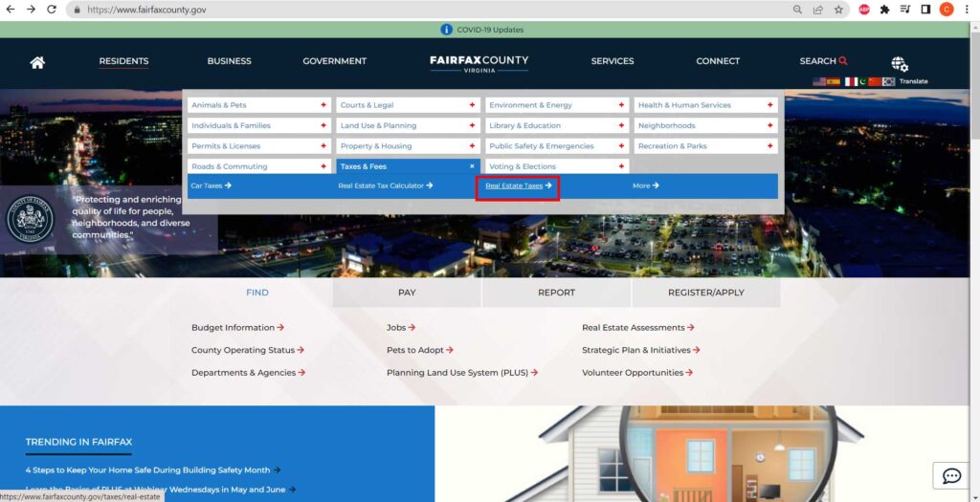Switch to the Register/Apply tab
The height and width of the screenshot is (502, 980).
pos(706,293)
